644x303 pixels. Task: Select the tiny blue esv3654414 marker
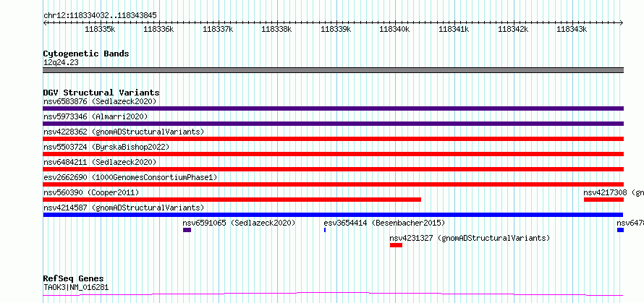(x=325, y=230)
